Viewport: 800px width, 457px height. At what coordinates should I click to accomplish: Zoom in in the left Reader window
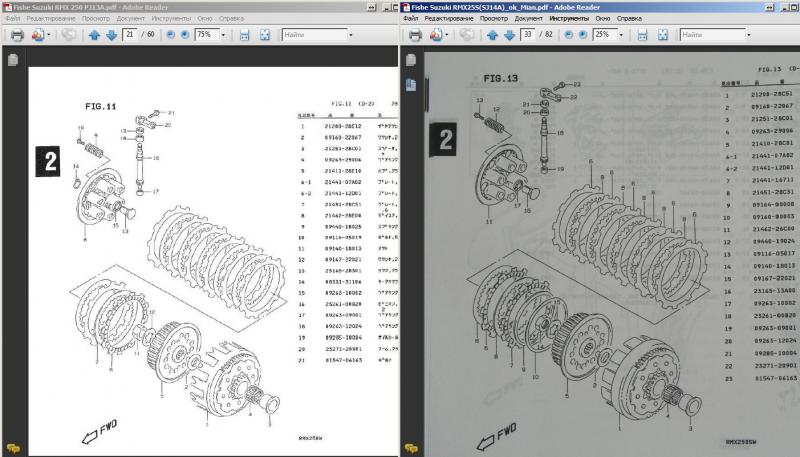[x=185, y=35]
